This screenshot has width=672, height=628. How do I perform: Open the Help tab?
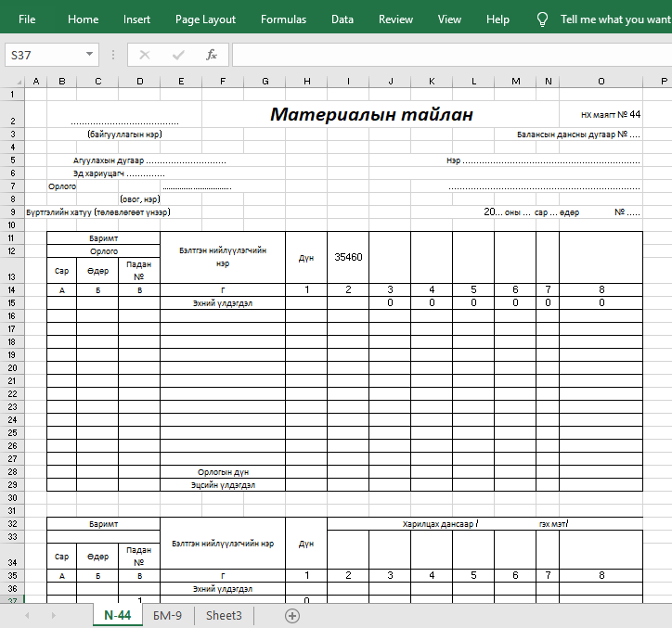[498, 19]
